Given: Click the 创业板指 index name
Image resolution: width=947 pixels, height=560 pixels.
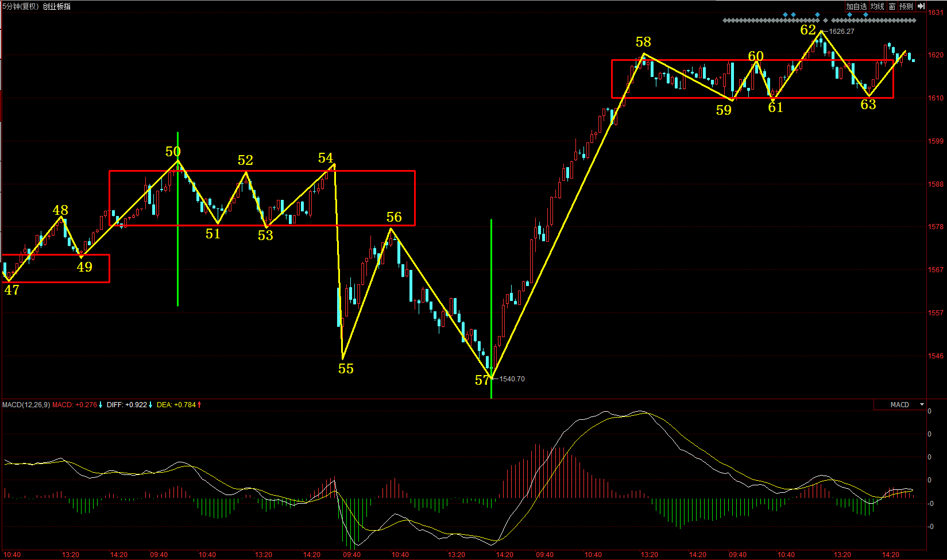Looking at the screenshot, I should 57,6.
